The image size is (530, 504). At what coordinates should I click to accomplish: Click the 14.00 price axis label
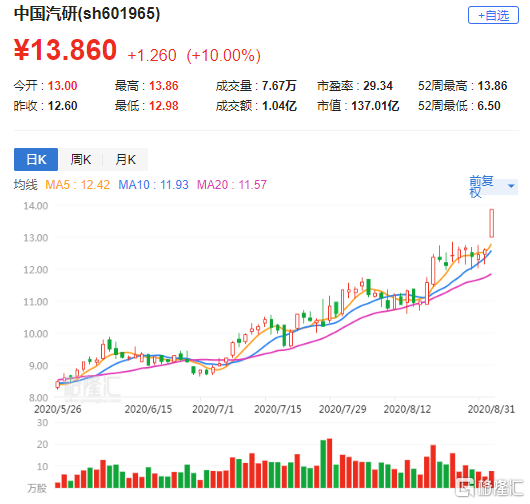tap(36, 206)
